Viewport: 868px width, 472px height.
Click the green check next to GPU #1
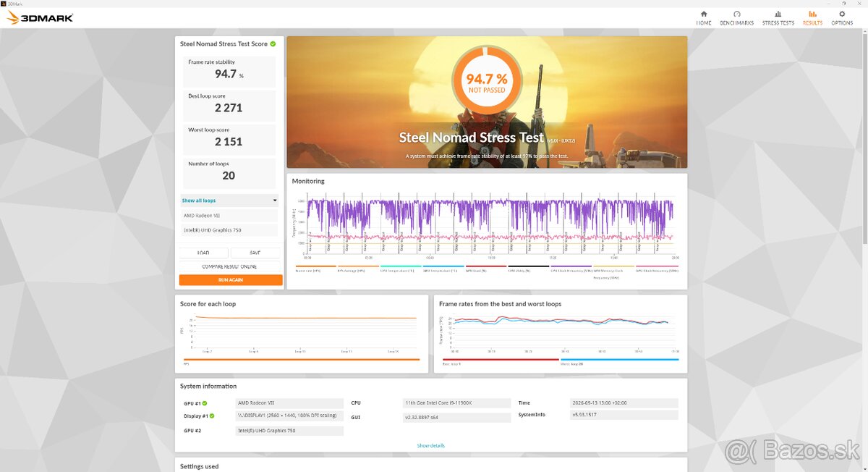coord(204,403)
